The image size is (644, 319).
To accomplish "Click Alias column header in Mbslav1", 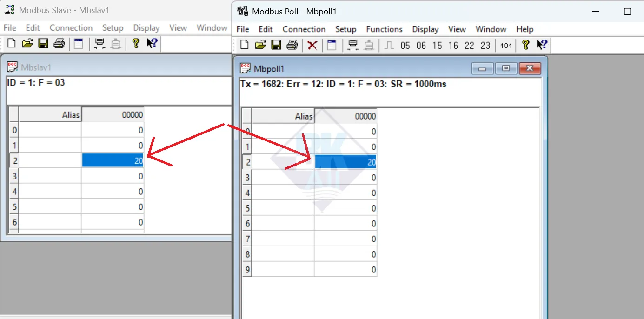I will [50, 115].
